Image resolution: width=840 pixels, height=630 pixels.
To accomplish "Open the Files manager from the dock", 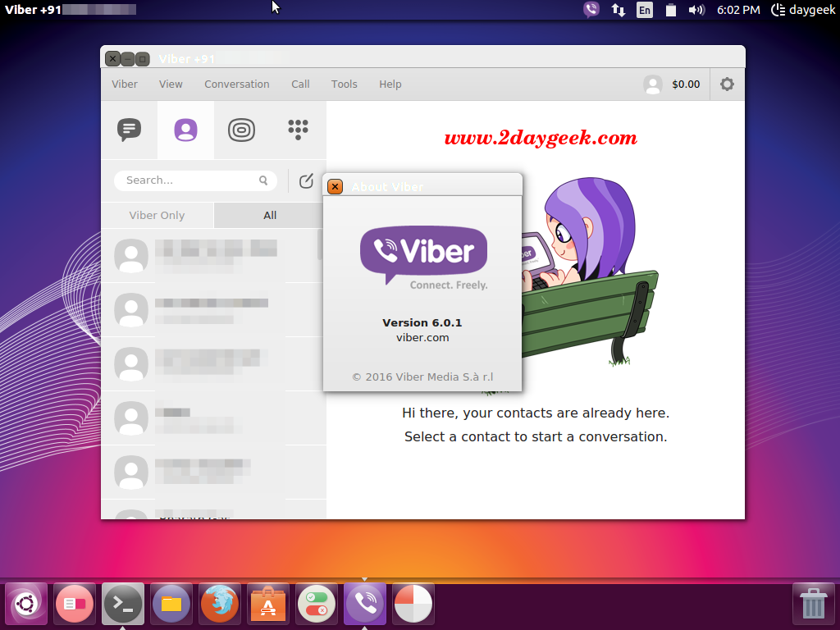I will point(171,604).
